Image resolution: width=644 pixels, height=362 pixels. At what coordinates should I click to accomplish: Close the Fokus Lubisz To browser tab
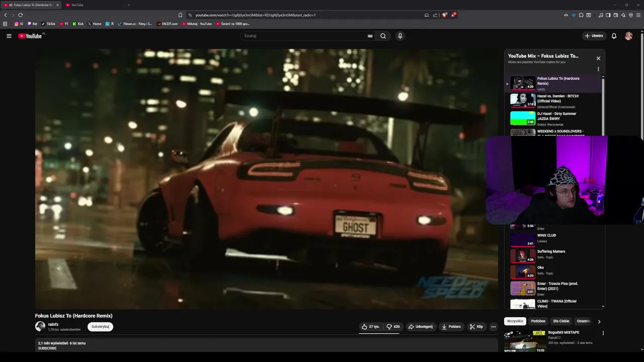coord(57,5)
